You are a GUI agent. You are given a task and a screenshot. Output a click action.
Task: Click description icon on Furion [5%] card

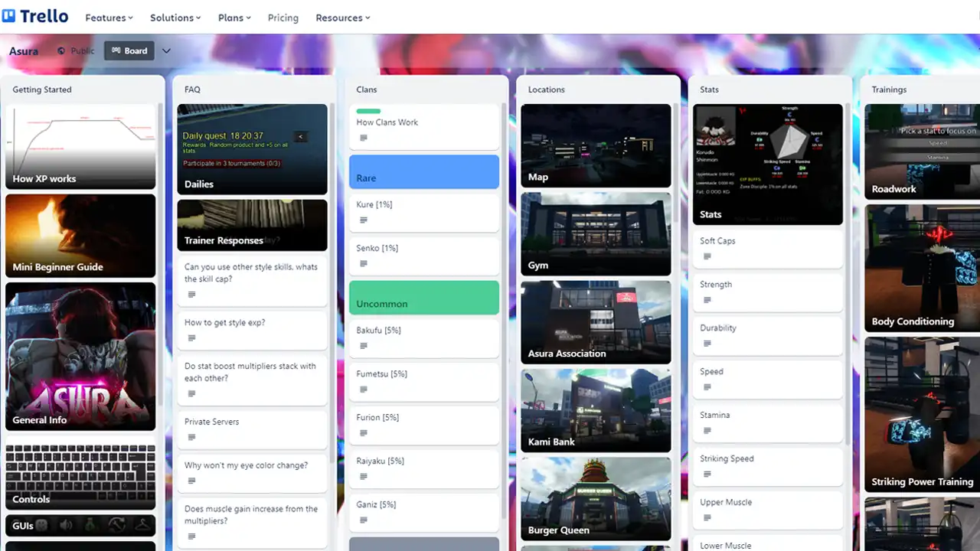[364, 433]
